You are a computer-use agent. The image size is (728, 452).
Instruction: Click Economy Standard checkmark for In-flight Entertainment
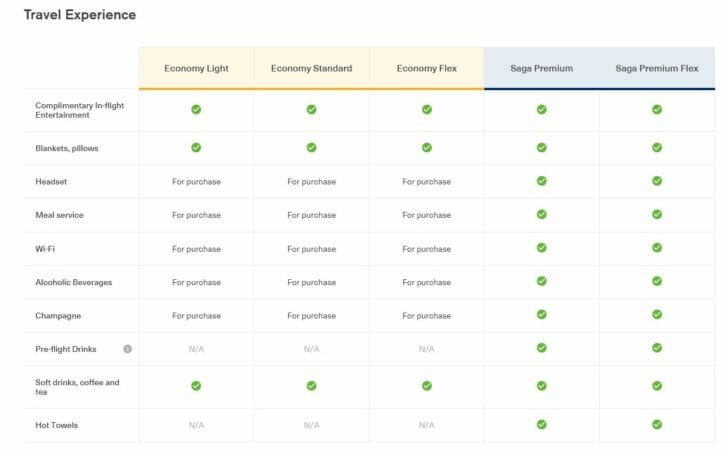pyautogui.click(x=312, y=110)
